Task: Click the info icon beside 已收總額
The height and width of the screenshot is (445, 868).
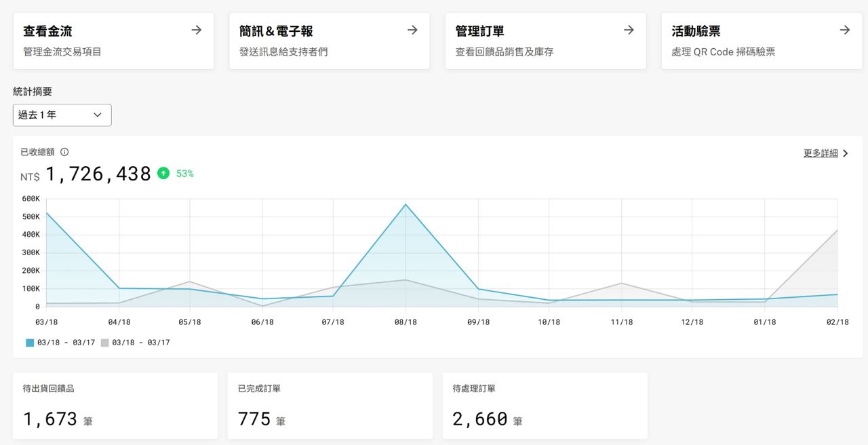Action: tap(64, 152)
